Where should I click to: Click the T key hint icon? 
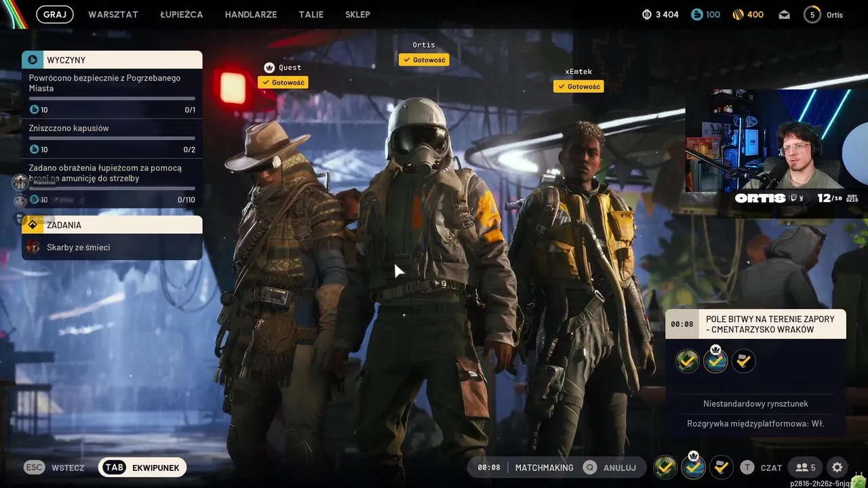[x=747, y=467]
